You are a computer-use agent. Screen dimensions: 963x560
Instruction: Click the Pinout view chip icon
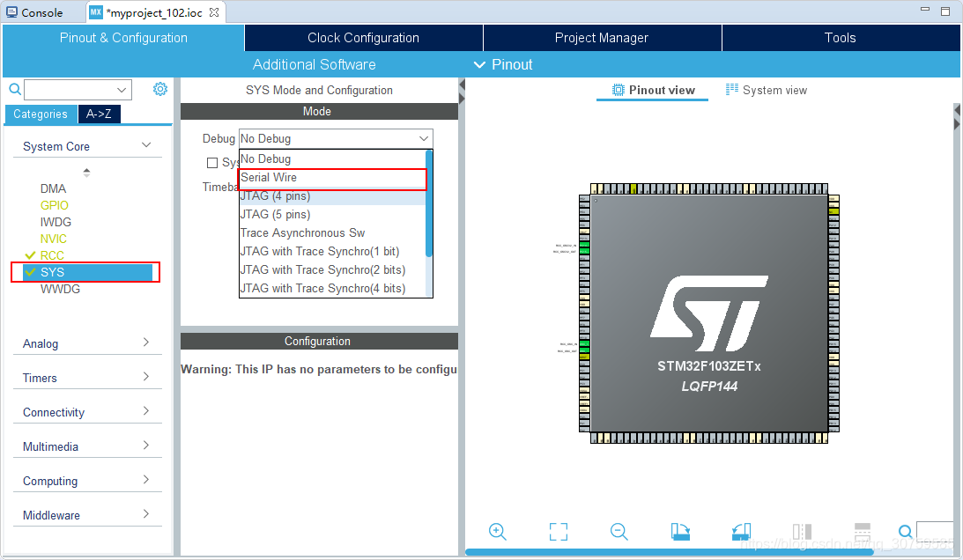pyautogui.click(x=619, y=91)
